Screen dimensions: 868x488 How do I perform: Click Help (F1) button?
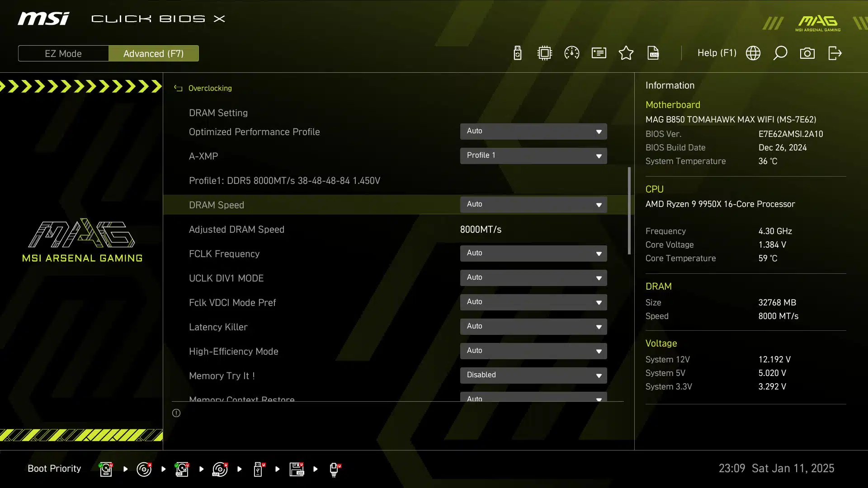(x=717, y=53)
